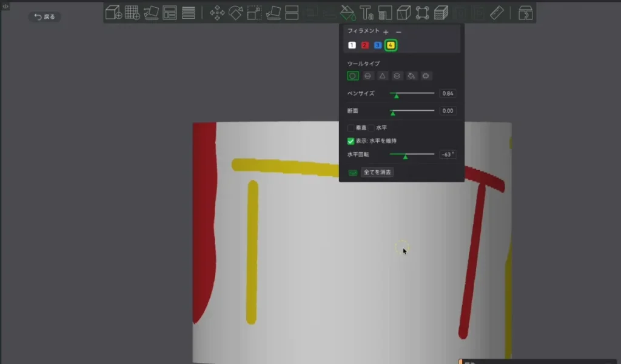Choose the fill bucket tool type

click(412, 76)
